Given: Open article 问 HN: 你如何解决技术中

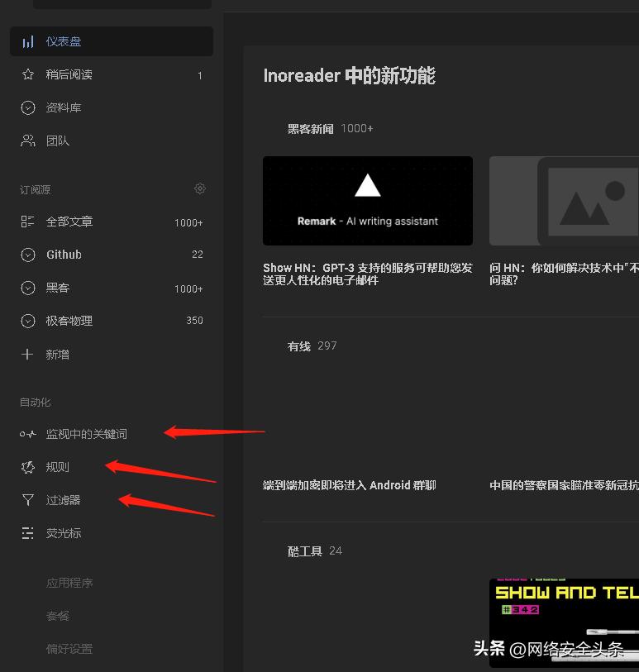Looking at the screenshot, I should pos(564,274).
